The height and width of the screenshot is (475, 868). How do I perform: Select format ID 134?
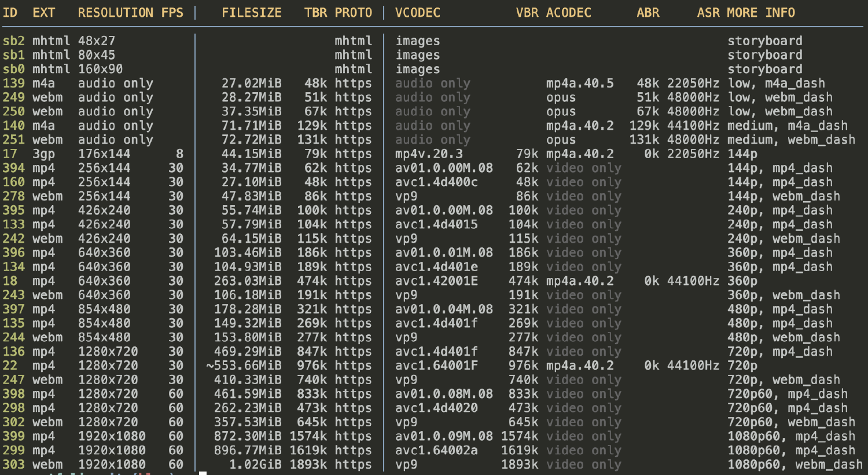[x=14, y=267]
